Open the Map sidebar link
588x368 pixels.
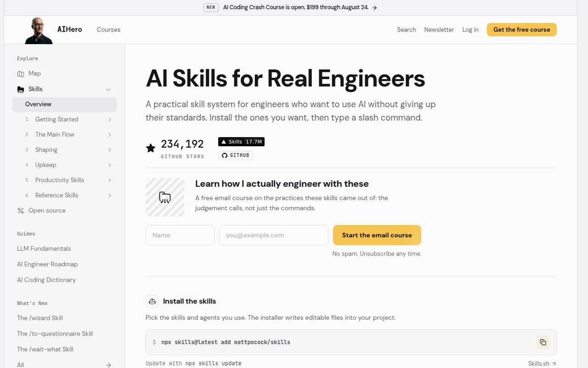(x=34, y=74)
